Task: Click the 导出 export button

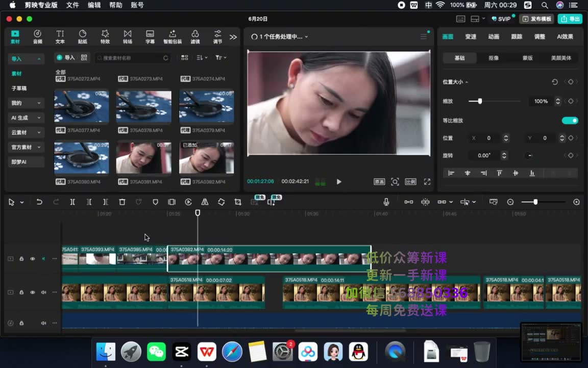Action: 570,19
